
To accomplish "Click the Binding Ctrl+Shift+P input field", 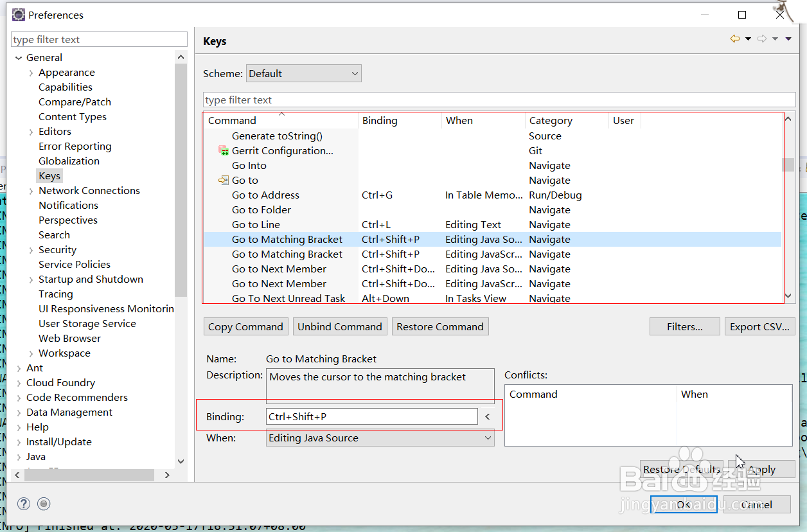I will [372, 416].
